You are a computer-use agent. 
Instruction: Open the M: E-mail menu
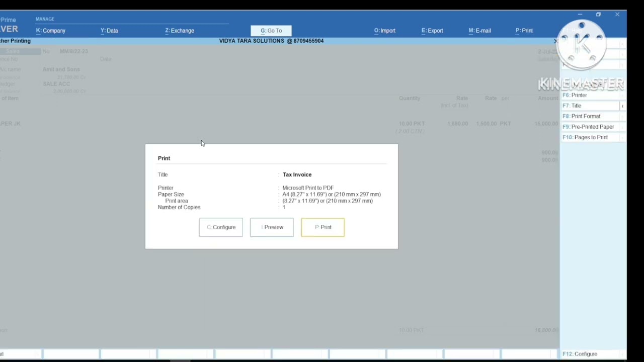point(479,31)
